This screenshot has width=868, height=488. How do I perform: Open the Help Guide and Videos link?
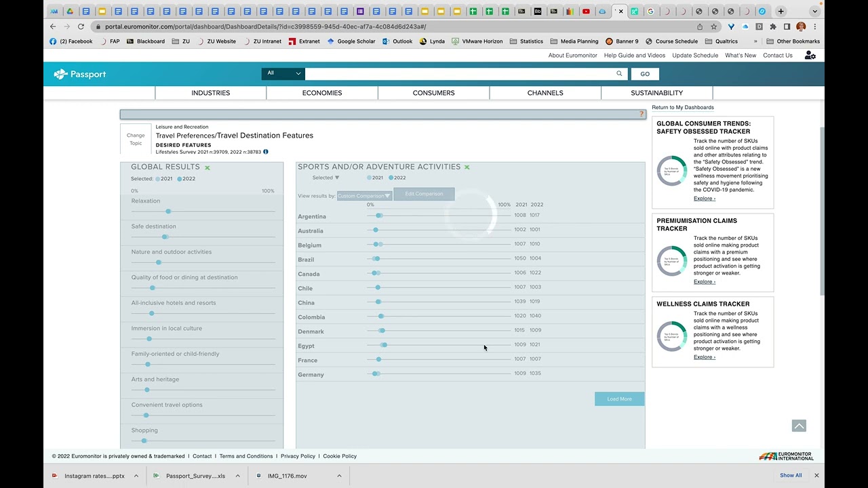click(x=635, y=56)
